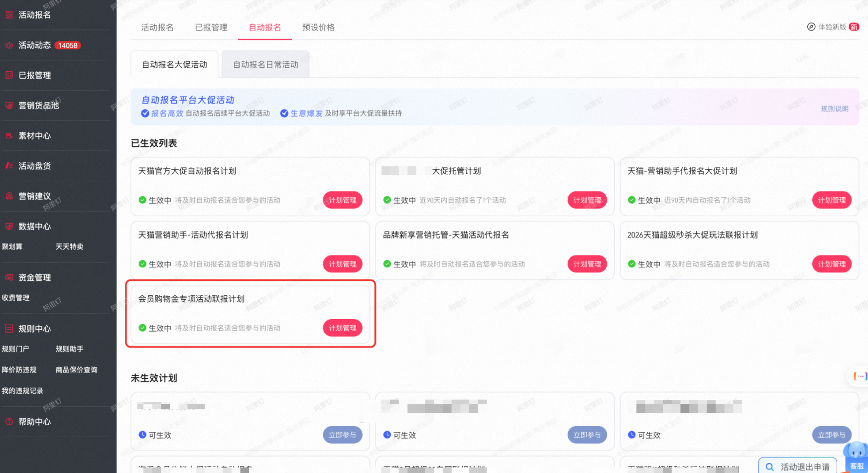This screenshot has width=868, height=473.
Task: Open 我的违规记录 in the sidebar
Action: point(22,391)
